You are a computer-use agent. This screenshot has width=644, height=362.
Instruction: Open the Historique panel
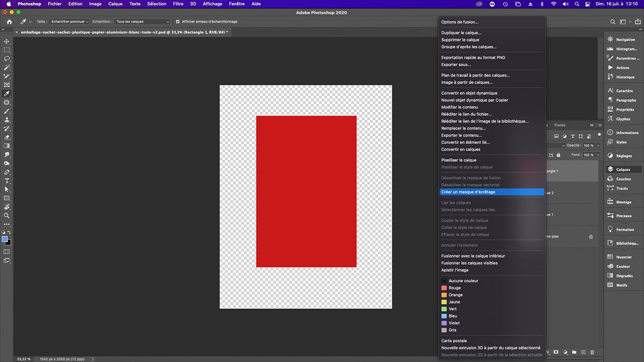click(625, 77)
